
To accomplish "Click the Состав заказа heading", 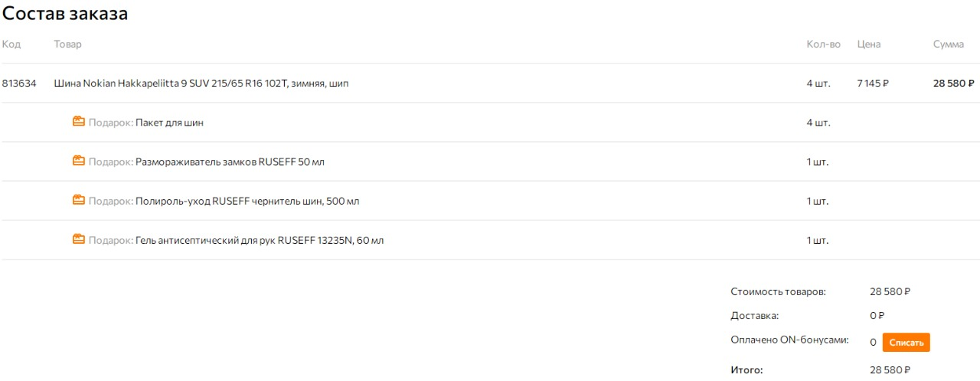I will point(65,14).
